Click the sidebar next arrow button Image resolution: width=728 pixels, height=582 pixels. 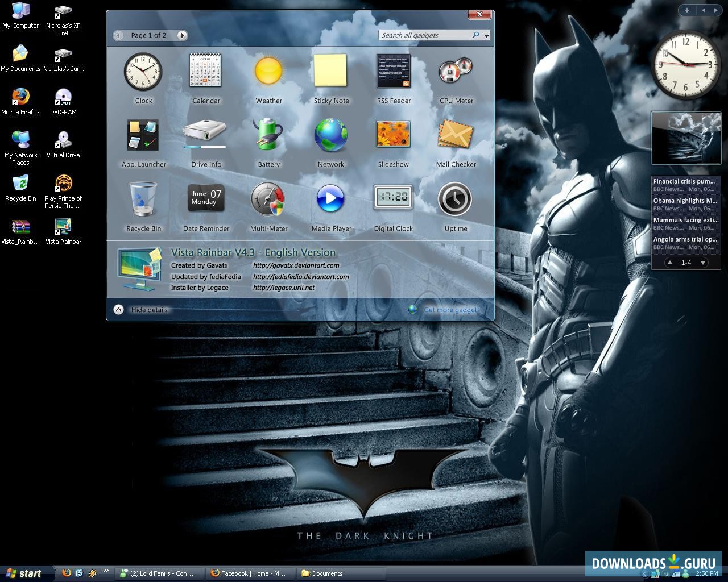click(715, 10)
